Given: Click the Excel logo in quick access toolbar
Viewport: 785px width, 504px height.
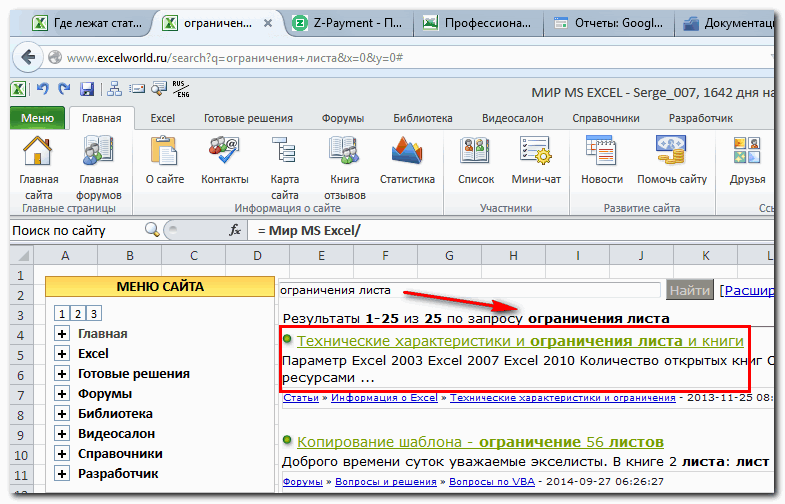Looking at the screenshot, I should pos(19,90).
